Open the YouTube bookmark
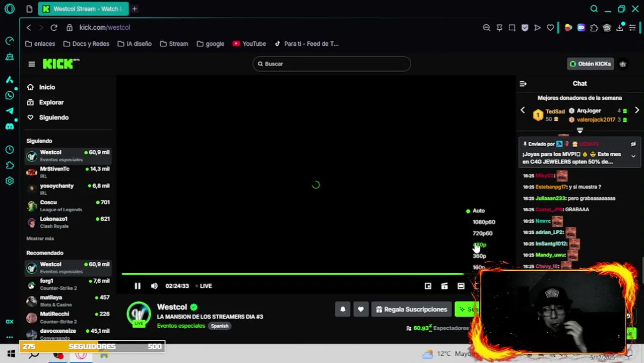This screenshot has height=363, width=644. (249, 44)
